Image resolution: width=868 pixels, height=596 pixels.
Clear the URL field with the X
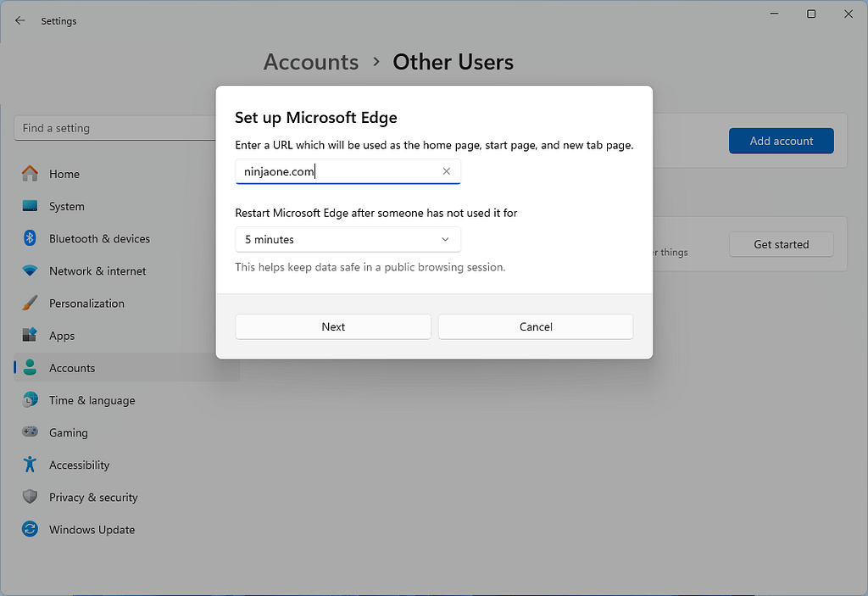click(446, 171)
